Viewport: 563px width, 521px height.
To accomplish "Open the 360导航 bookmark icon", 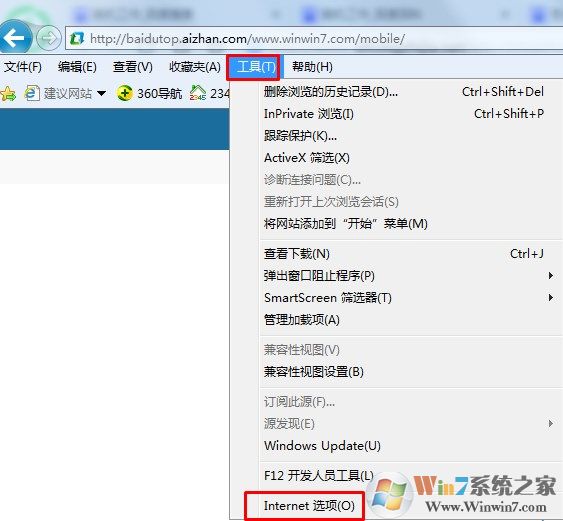I will point(124,94).
